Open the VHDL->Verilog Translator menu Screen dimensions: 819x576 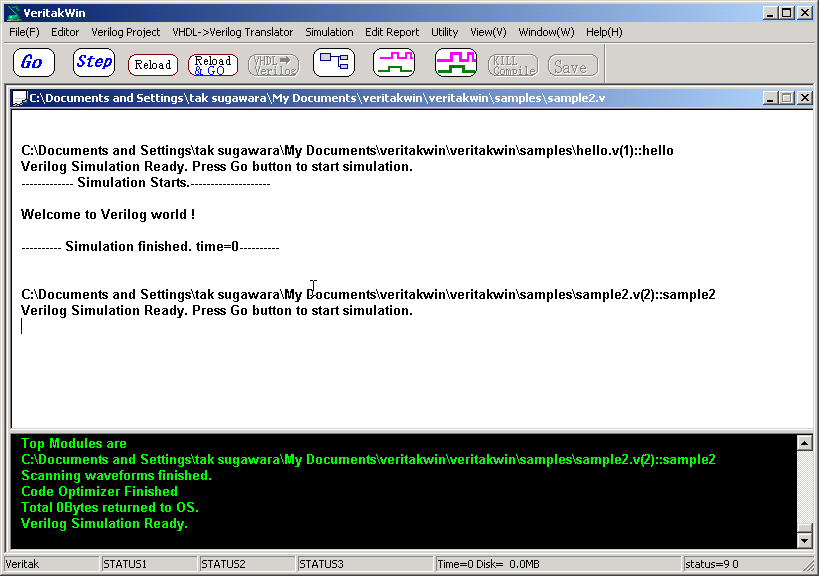pyautogui.click(x=232, y=32)
